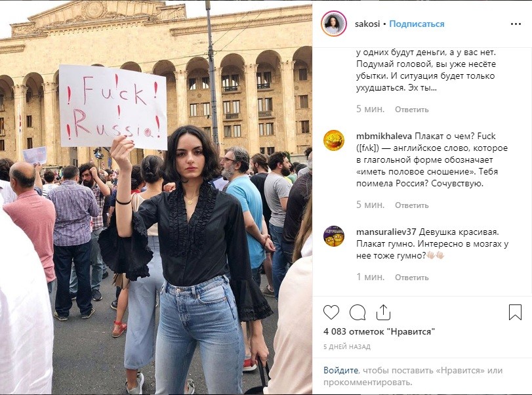This screenshot has height=395, width=532.
Task: Reply to mansuraliev37's comment via Ответить
Action: coord(411,278)
